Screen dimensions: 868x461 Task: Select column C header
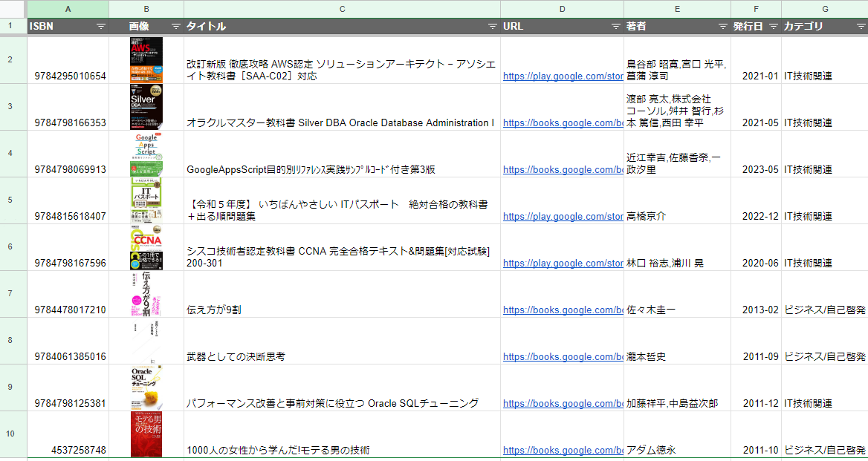(342, 9)
